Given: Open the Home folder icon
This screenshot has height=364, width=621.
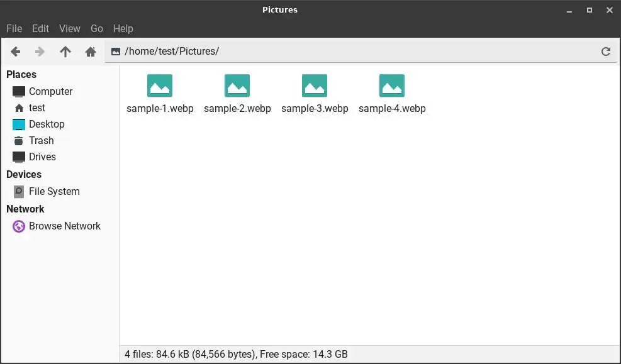Looking at the screenshot, I should (x=90, y=52).
